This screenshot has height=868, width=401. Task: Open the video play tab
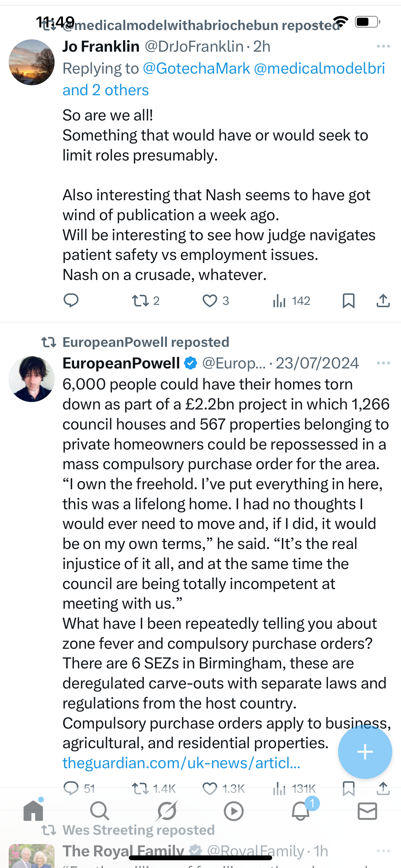click(x=233, y=811)
